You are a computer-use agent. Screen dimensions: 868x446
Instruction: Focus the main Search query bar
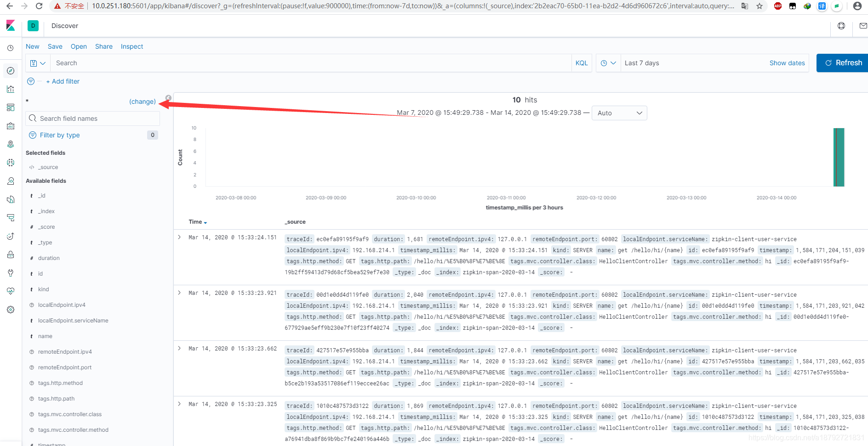pyautogui.click(x=311, y=63)
